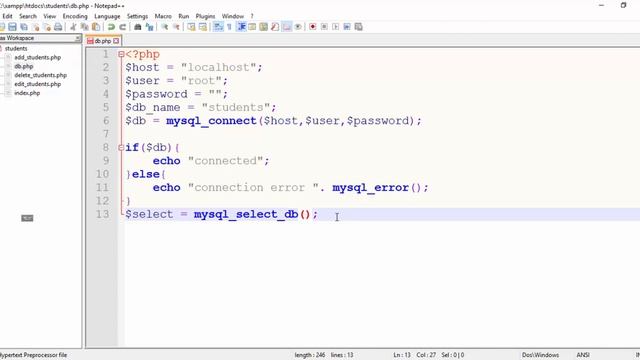The image size is (640, 360).
Task: Click the Redo arrow icon
Action: [x=122, y=27]
